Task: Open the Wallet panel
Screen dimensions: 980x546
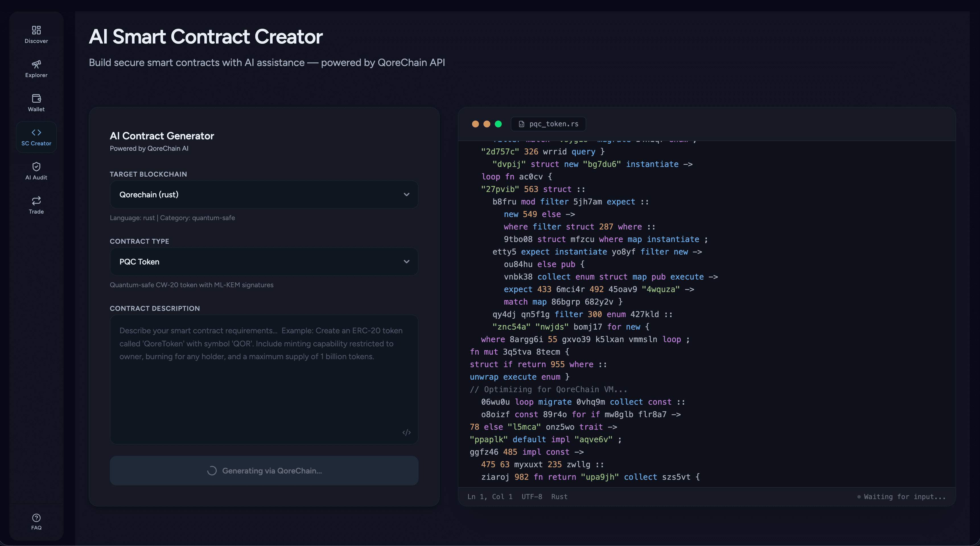Action: [36, 102]
